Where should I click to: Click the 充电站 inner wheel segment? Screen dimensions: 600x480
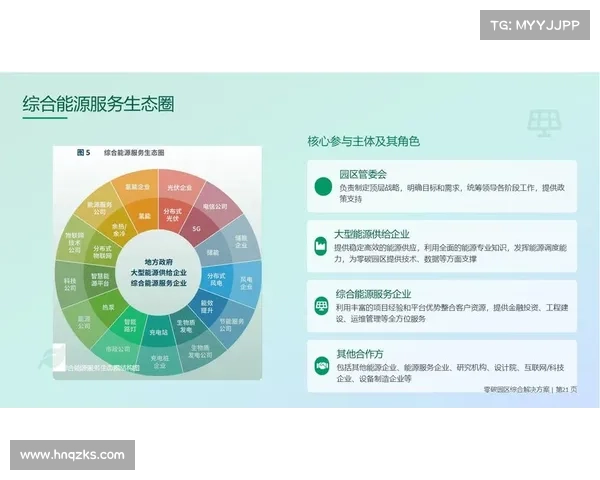click(159, 333)
